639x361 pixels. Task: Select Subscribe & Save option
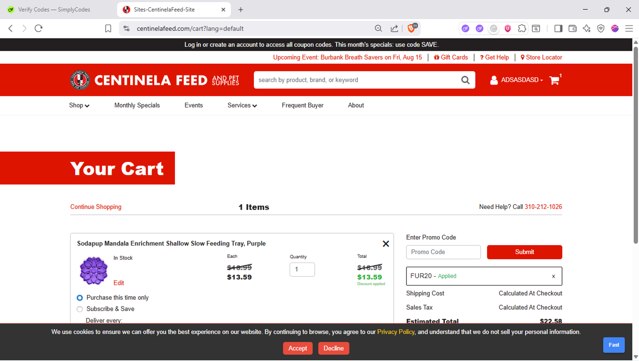click(x=79, y=309)
